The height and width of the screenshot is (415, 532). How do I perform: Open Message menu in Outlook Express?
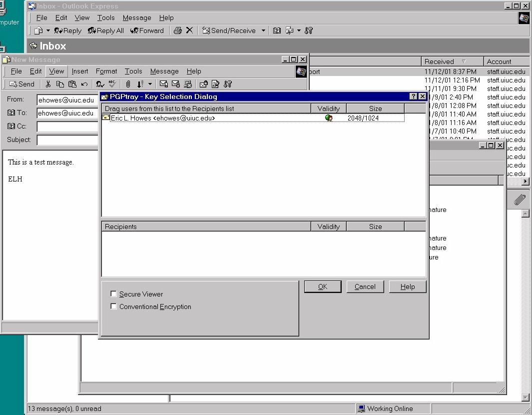(x=137, y=17)
